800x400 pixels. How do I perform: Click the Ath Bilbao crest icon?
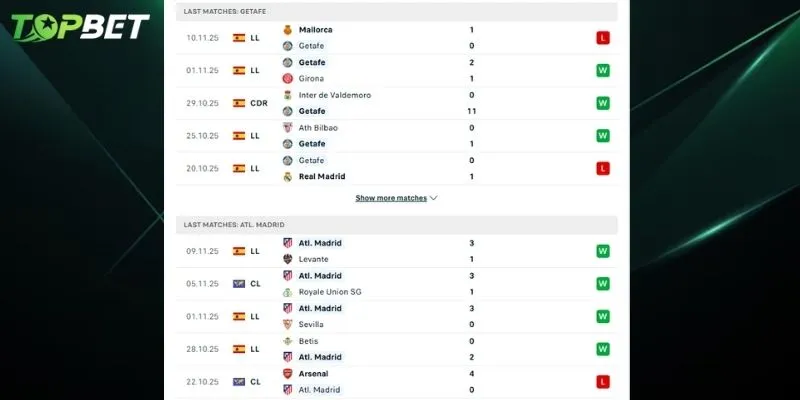coord(287,128)
